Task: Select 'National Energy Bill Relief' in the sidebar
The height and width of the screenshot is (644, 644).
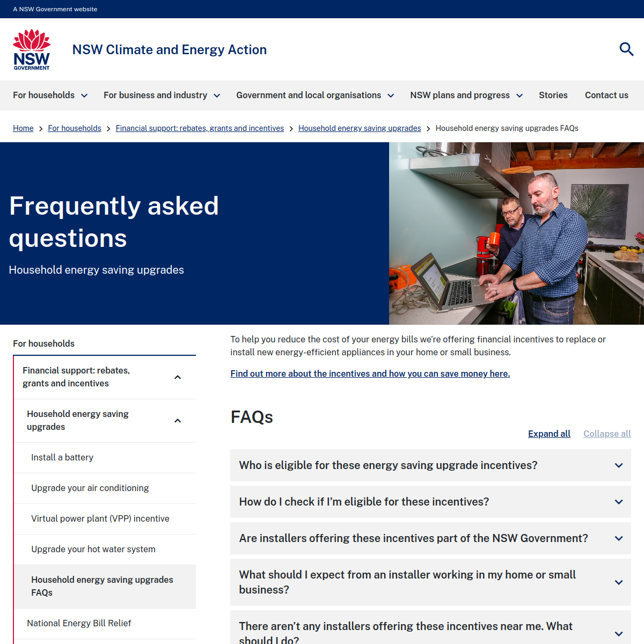Action: (x=79, y=623)
